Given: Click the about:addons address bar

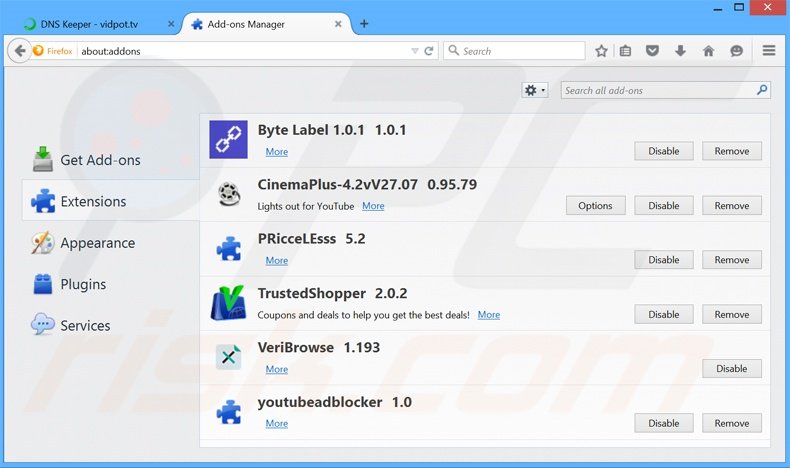Looking at the screenshot, I should point(244,51).
